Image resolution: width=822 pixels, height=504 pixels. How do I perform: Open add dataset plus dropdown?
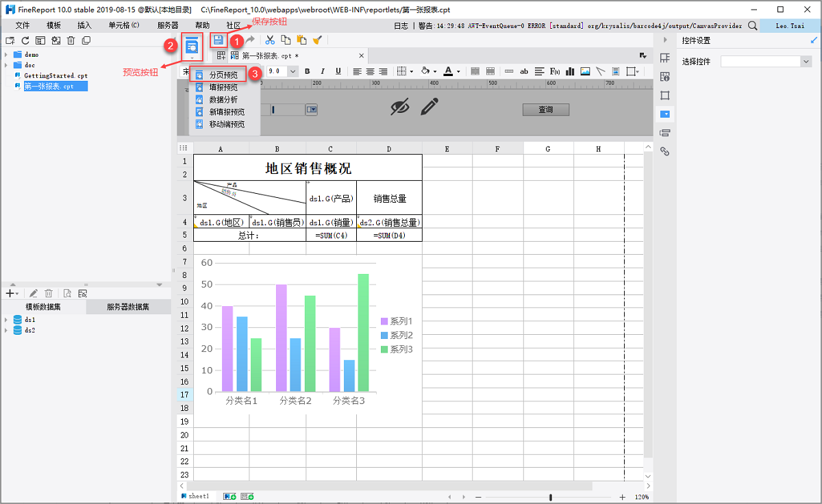tap(12, 293)
